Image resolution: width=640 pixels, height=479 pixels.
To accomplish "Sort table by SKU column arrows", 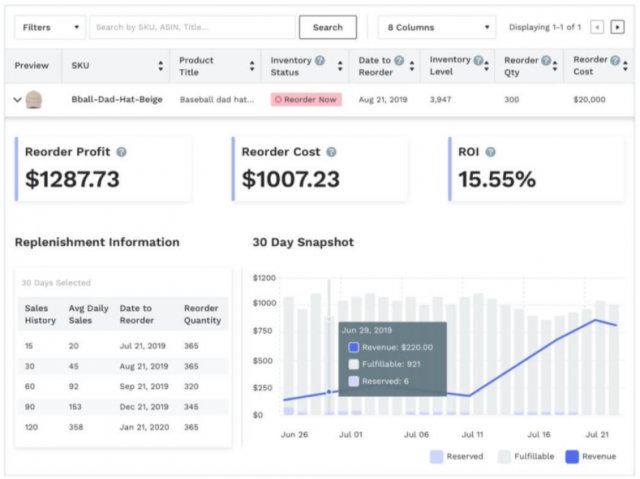I will (x=160, y=66).
